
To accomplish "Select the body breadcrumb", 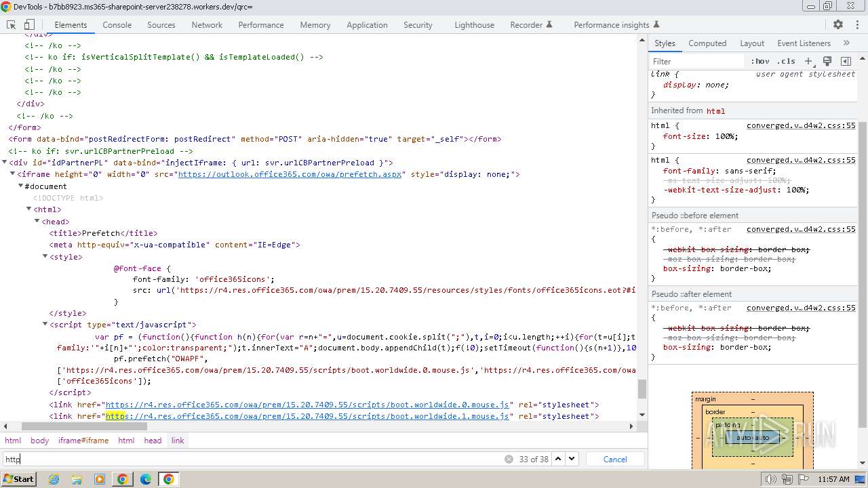I will [39, 441].
